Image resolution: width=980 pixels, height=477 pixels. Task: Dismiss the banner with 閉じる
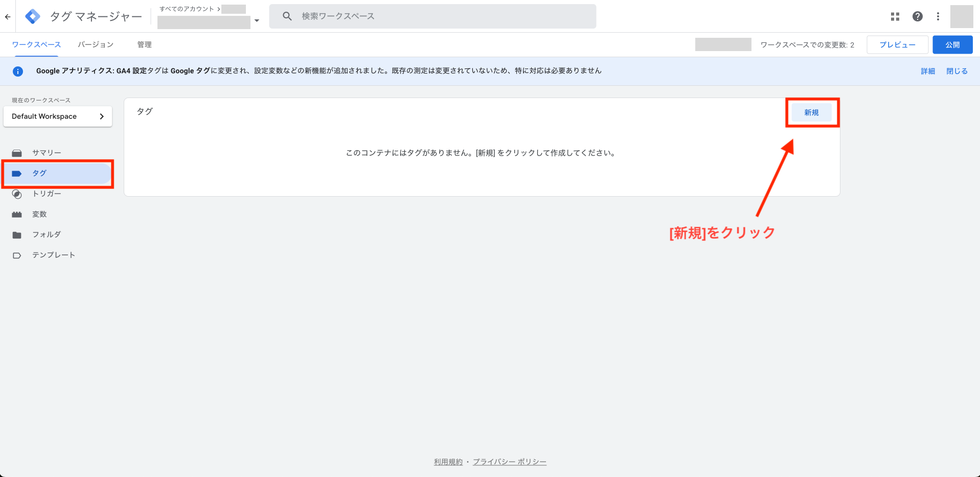pyautogui.click(x=956, y=71)
